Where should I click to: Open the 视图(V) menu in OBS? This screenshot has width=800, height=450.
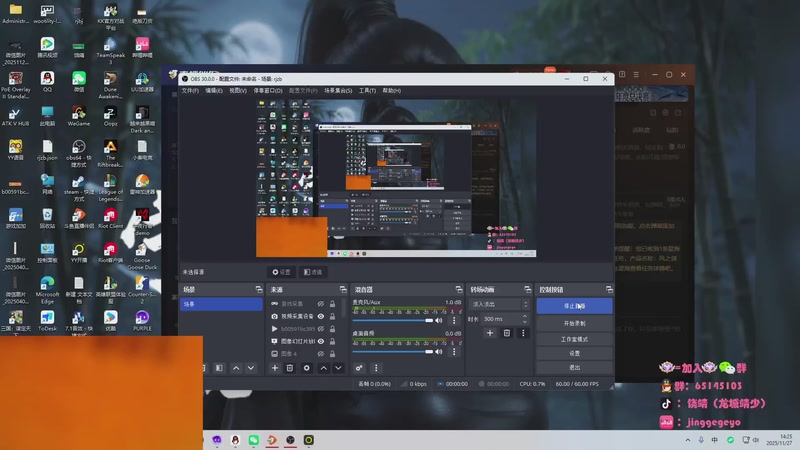pos(238,90)
